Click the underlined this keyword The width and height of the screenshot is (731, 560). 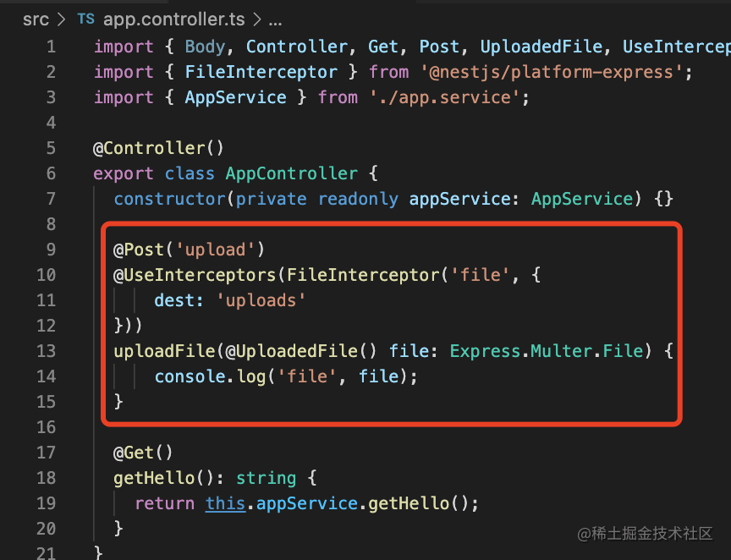point(225,503)
